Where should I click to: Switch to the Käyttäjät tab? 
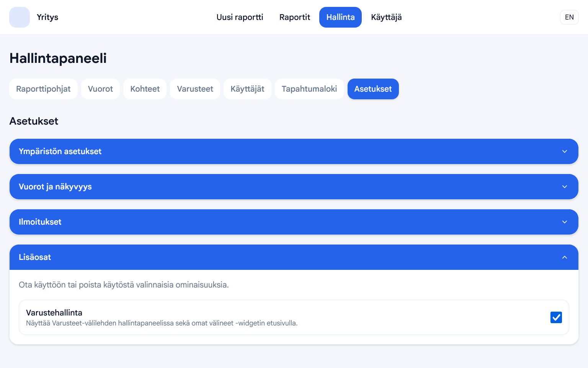[x=247, y=89]
